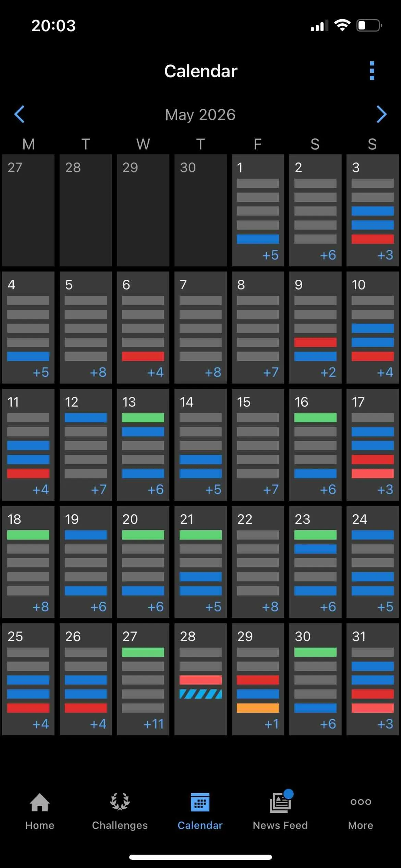The width and height of the screenshot is (401, 868).
Task: Select day 31 cell
Action: 373,679
